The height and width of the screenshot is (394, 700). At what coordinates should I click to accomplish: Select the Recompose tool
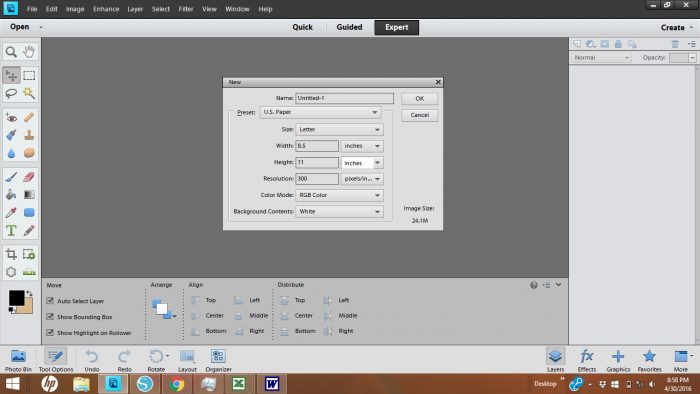click(x=29, y=254)
